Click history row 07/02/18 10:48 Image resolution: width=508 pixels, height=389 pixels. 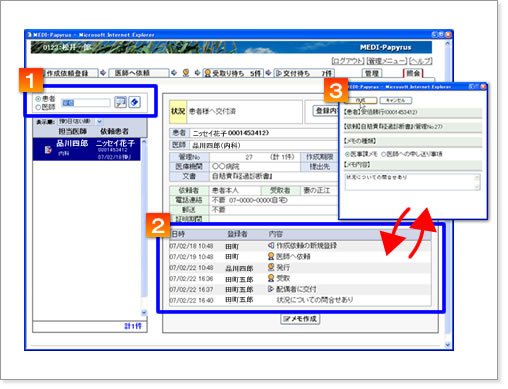point(300,246)
